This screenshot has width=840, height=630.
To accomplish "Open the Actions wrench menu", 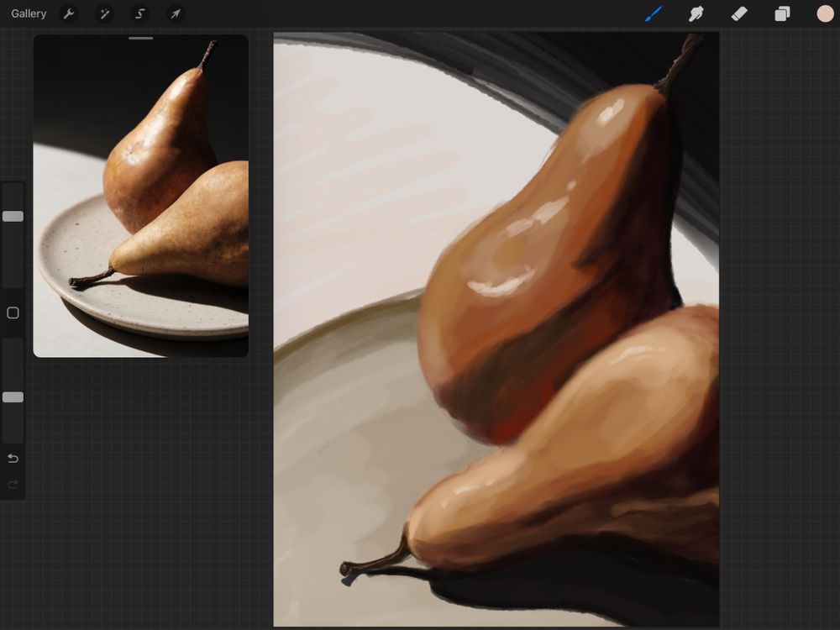I will click(69, 14).
